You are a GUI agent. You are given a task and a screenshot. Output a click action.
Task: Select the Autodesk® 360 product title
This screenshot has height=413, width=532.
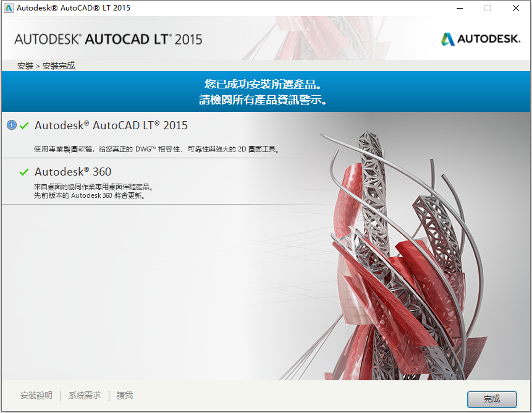73,171
